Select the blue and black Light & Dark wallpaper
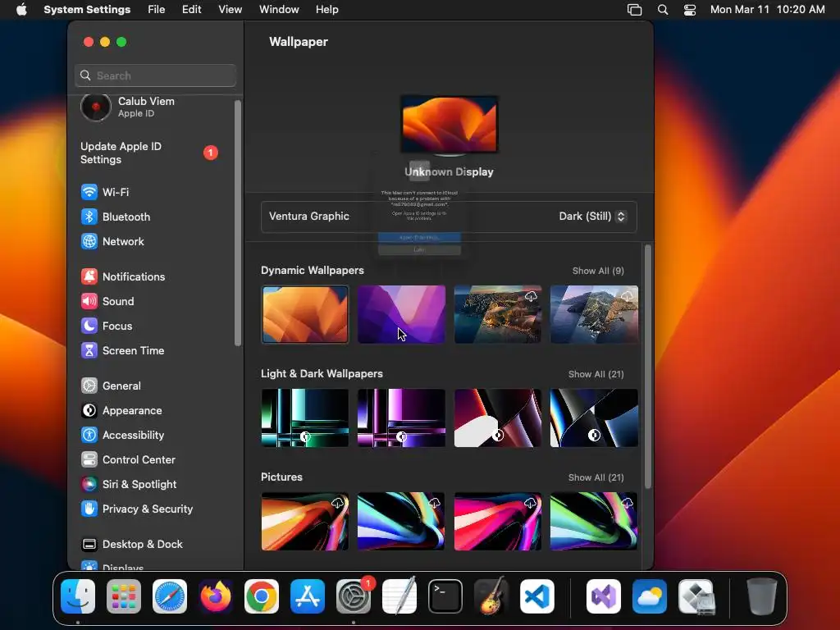 coord(594,418)
